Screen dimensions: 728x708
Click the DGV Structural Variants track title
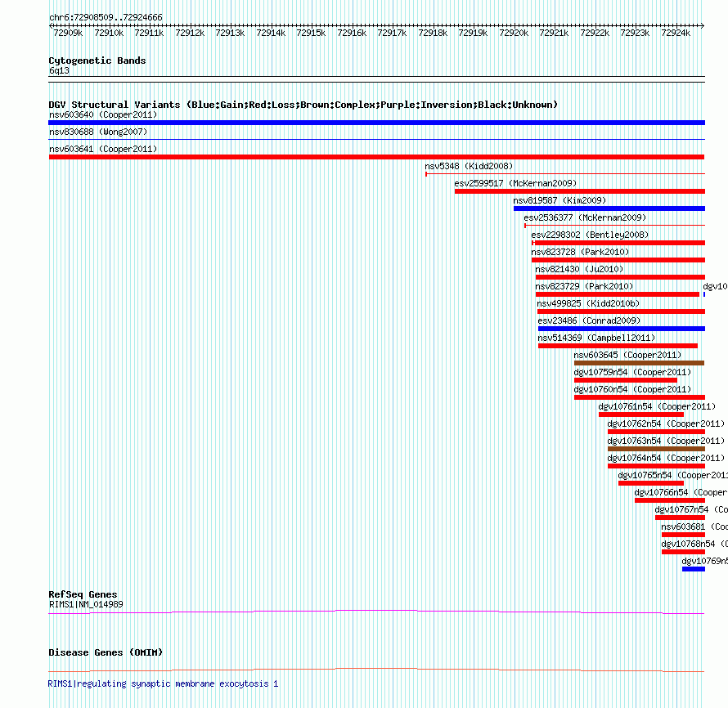(303, 105)
